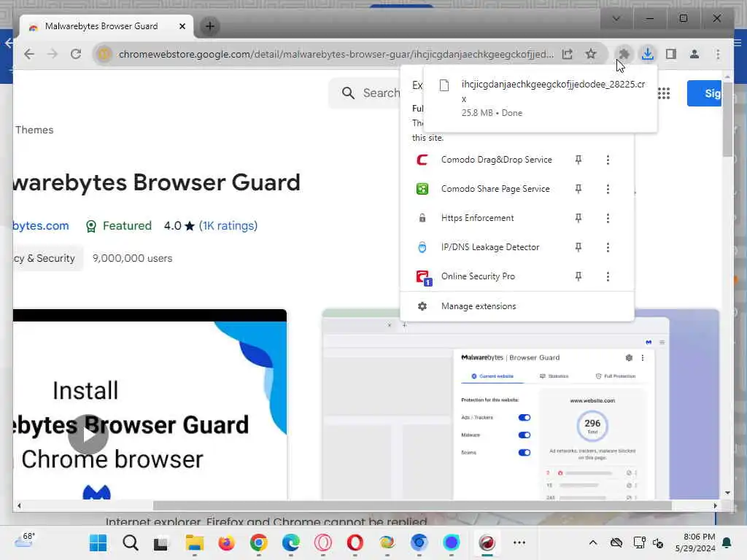
Task: Click the Sign in button
Action: coord(704,93)
